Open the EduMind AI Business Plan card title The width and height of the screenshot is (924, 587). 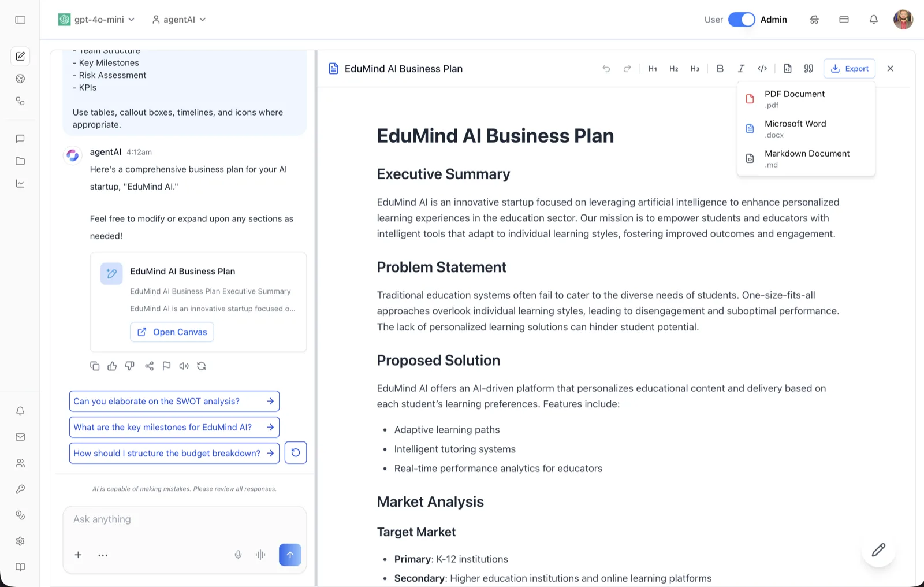point(182,272)
